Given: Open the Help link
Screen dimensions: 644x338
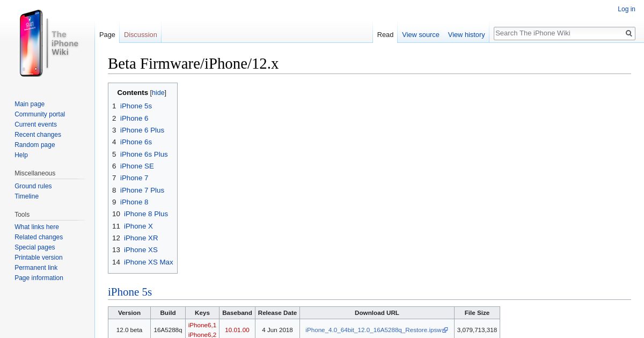Looking at the screenshot, I should point(21,155).
